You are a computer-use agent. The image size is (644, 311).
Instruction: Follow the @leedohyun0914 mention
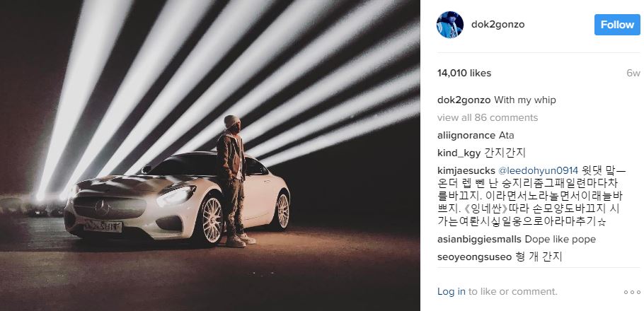[x=538, y=170]
